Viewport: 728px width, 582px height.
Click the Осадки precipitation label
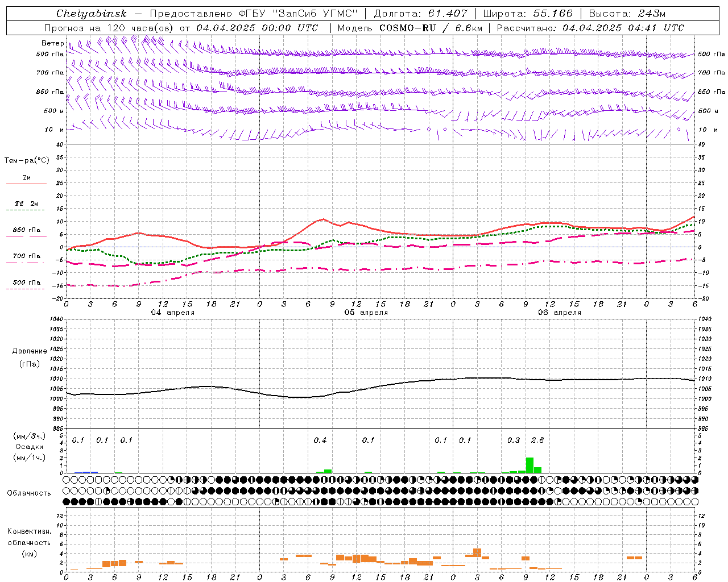[x=30, y=447]
